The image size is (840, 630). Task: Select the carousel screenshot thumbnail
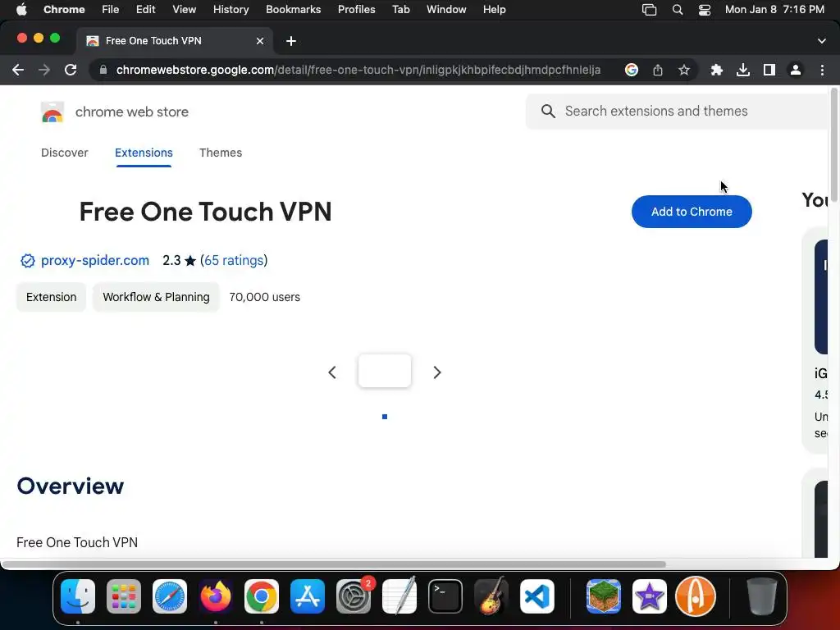click(385, 371)
